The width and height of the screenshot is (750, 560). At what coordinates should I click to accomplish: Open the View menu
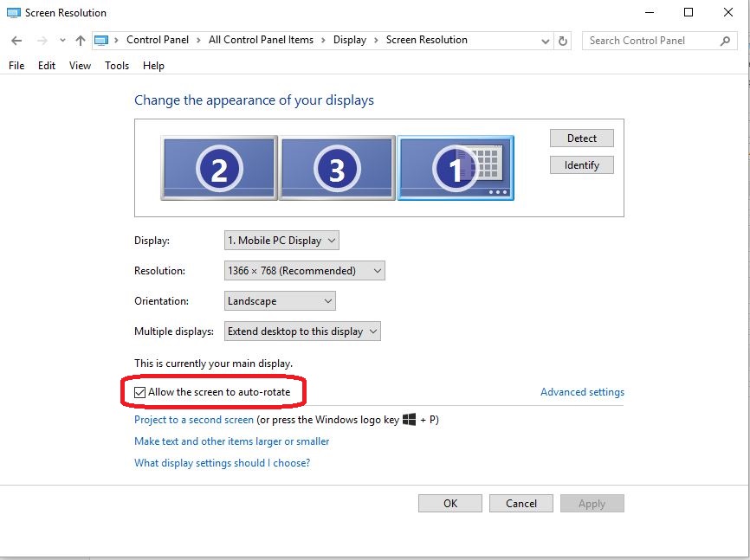[x=80, y=65]
